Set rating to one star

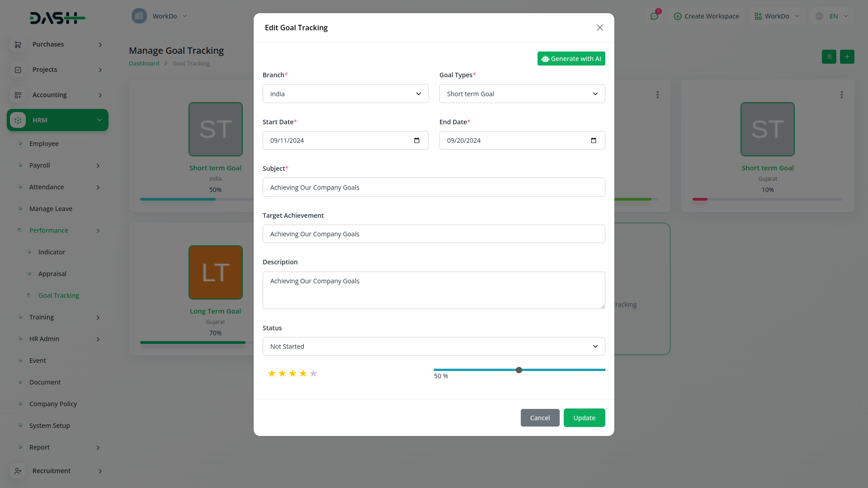coord(272,373)
